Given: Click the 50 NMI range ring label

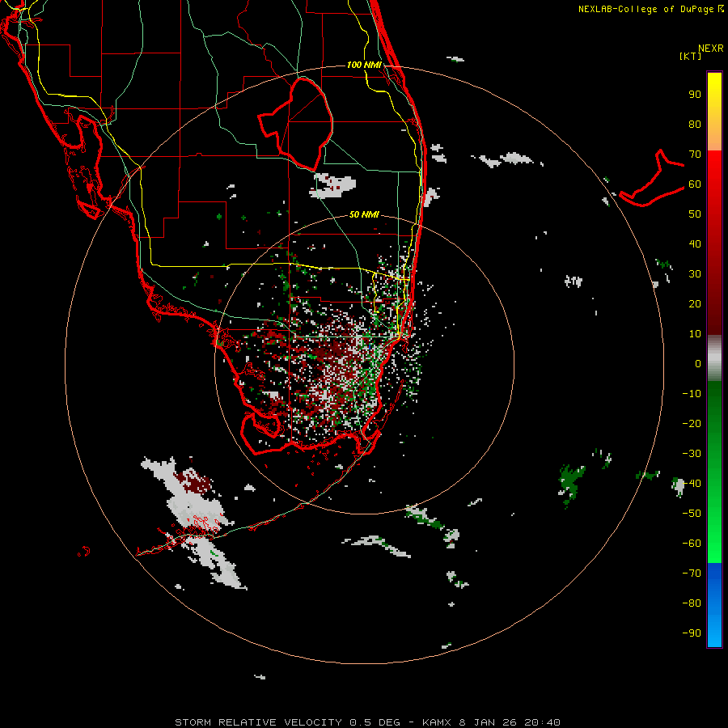Looking at the screenshot, I should pos(364,214).
